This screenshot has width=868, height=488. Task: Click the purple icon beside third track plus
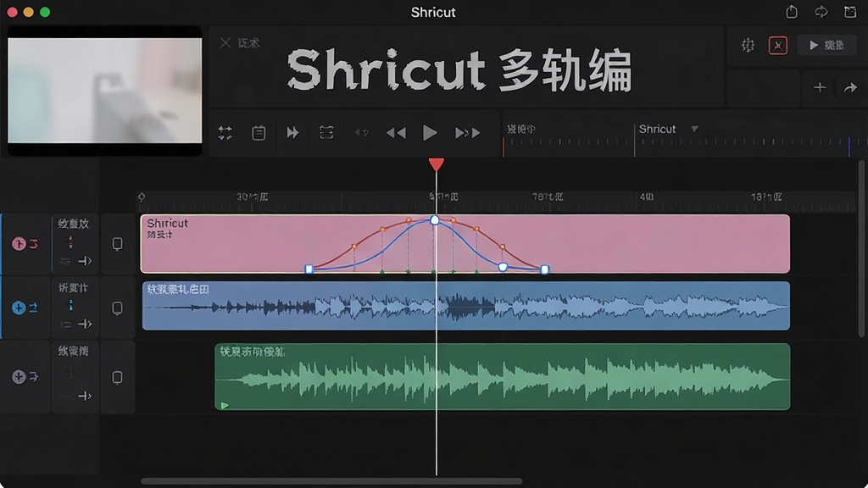(34, 377)
